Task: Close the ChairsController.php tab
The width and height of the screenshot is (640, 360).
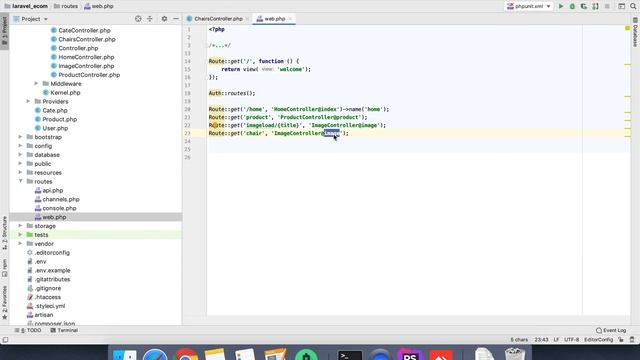Action: [x=247, y=19]
